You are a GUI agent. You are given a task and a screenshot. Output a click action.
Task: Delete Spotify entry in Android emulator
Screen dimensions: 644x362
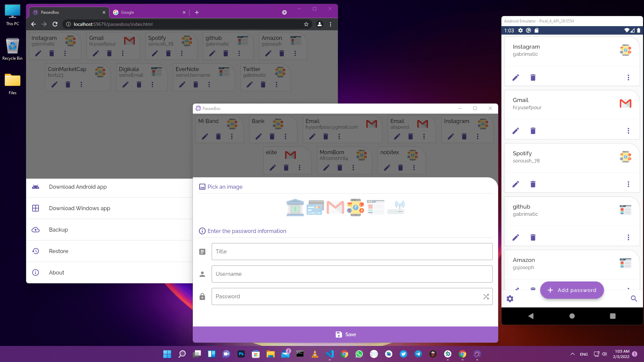[x=533, y=184]
